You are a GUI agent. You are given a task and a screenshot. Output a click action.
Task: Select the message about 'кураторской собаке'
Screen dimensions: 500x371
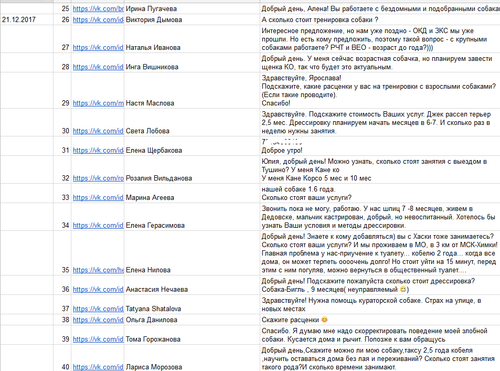click(x=380, y=304)
